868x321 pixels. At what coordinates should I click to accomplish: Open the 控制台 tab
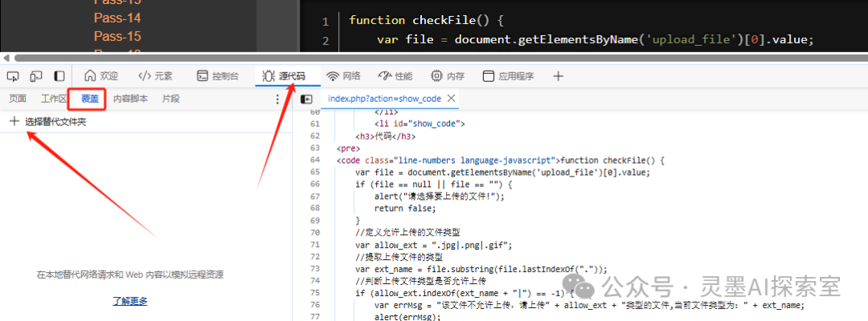[x=218, y=76]
